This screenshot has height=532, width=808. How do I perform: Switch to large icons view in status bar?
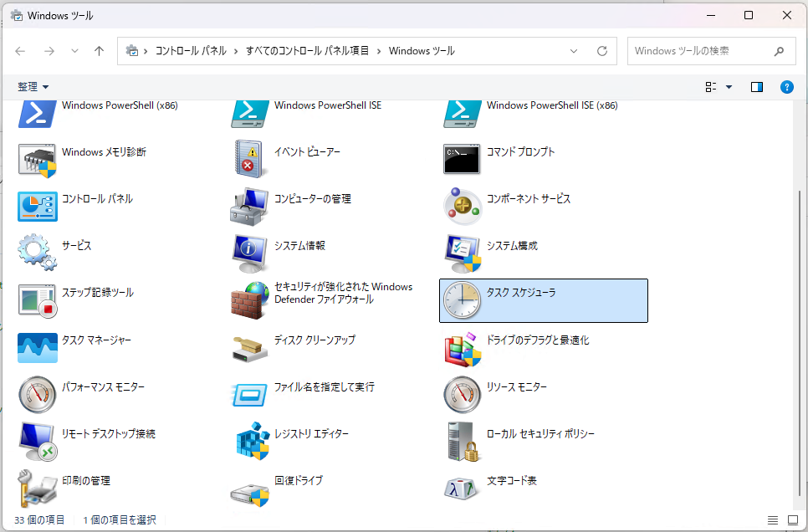[x=792, y=520]
